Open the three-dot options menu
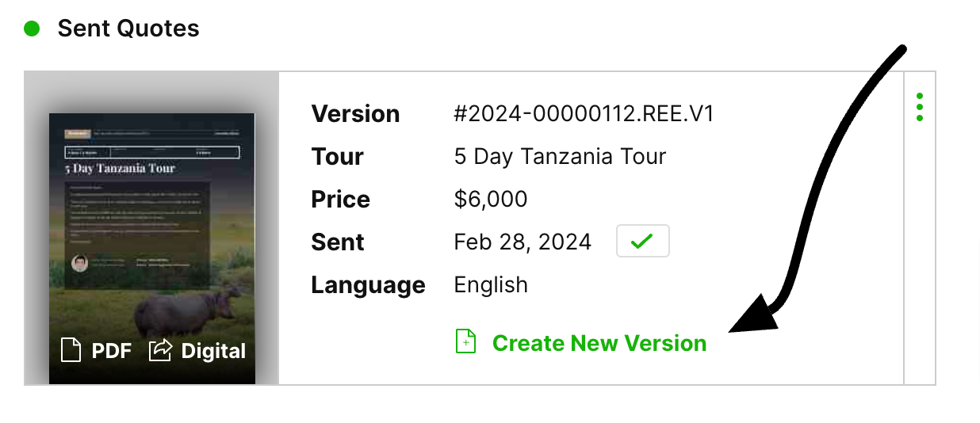This screenshot has height=423, width=980. coord(920,107)
